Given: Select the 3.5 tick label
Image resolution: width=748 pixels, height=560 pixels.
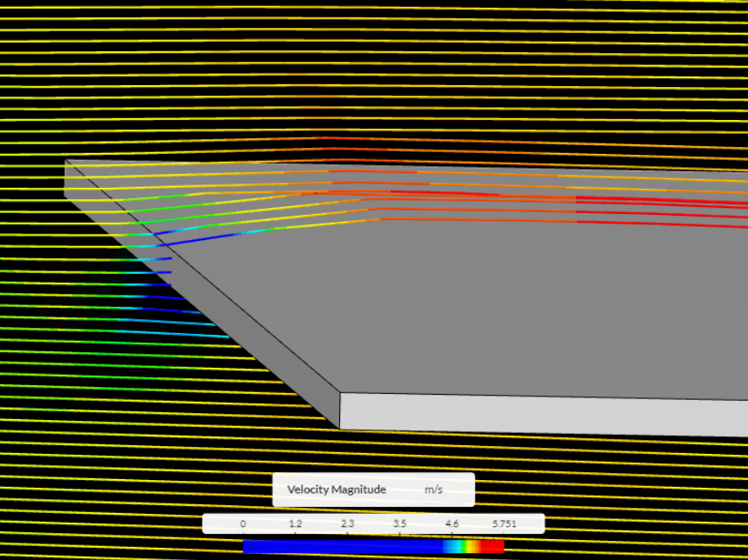Looking at the screenshot, I should click(400, 523).
